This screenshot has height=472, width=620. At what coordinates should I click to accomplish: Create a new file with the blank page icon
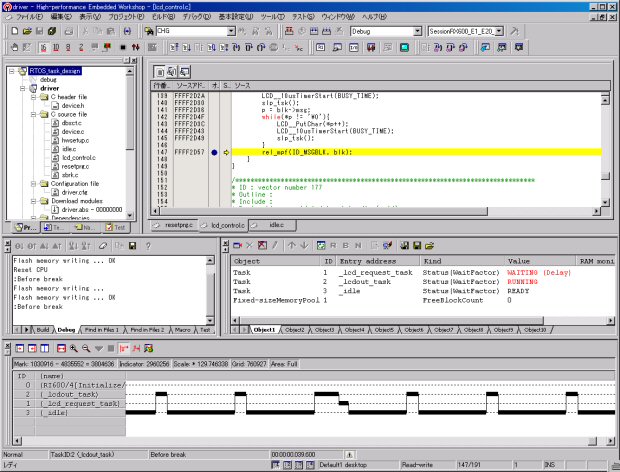(x=15, y=31)
